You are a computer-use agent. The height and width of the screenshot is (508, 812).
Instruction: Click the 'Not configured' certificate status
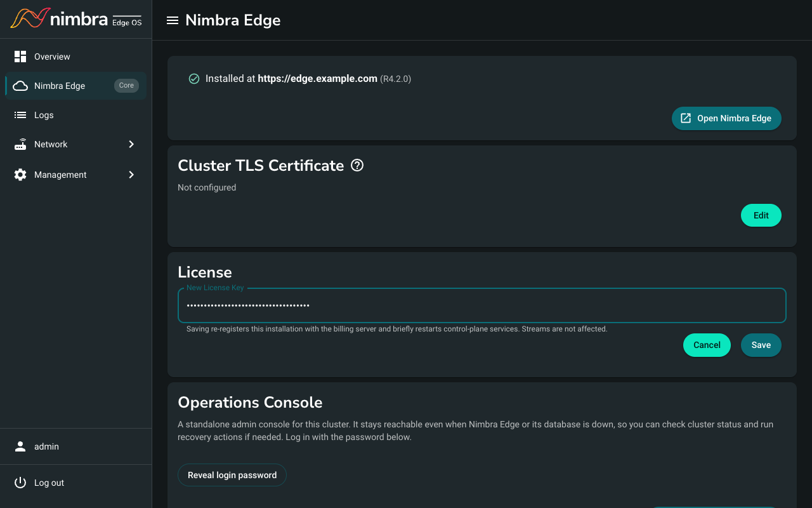(207, 187)
